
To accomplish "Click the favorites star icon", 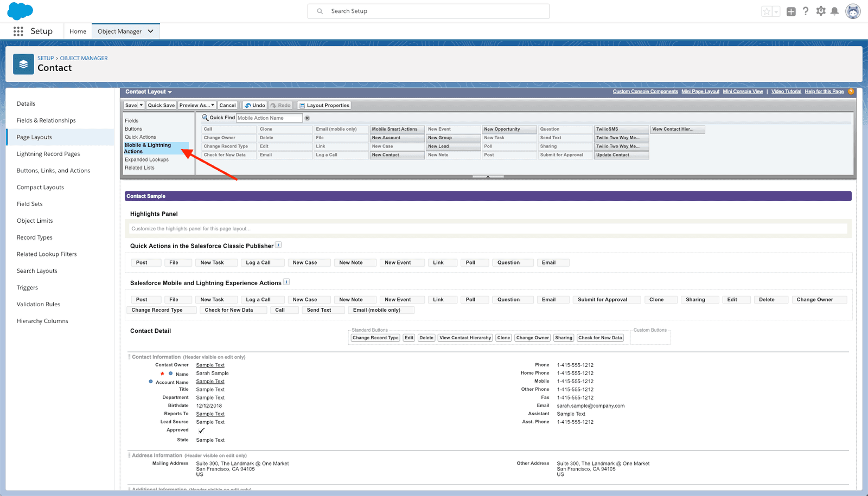I will pos(767,11).
